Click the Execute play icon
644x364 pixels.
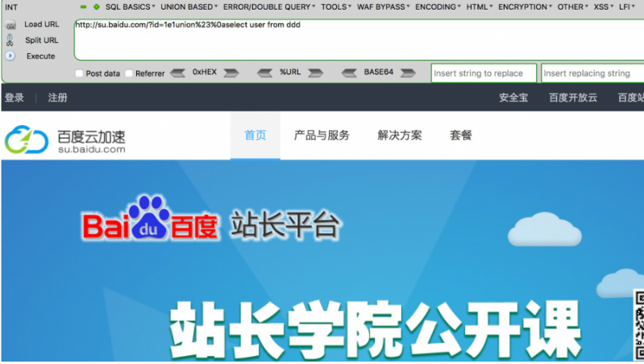(10, 56)
